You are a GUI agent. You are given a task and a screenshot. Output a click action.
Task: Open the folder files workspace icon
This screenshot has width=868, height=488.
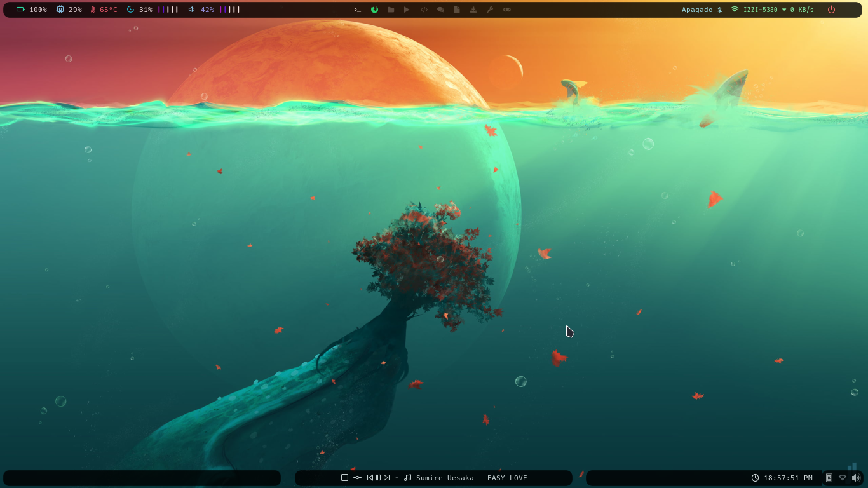(391, 10)
